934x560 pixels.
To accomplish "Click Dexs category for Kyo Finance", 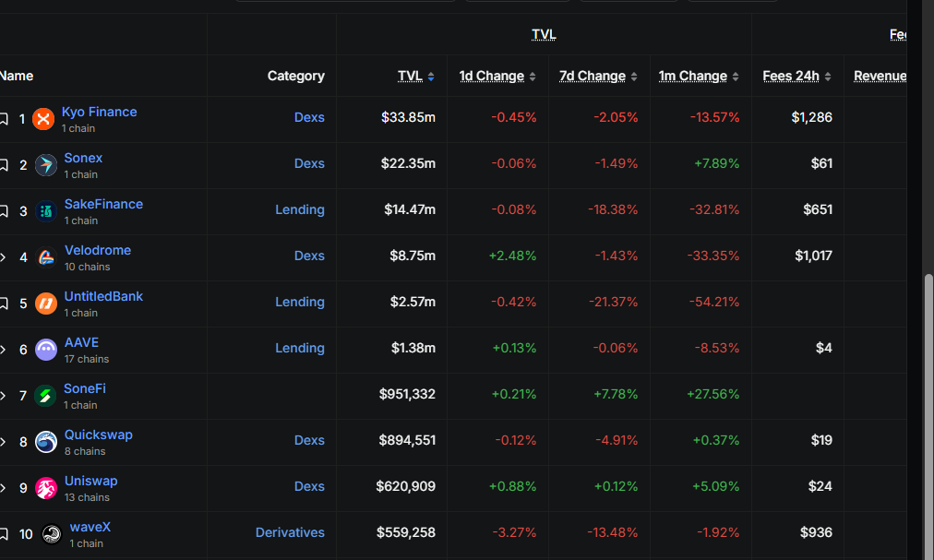I will point(309,117).
